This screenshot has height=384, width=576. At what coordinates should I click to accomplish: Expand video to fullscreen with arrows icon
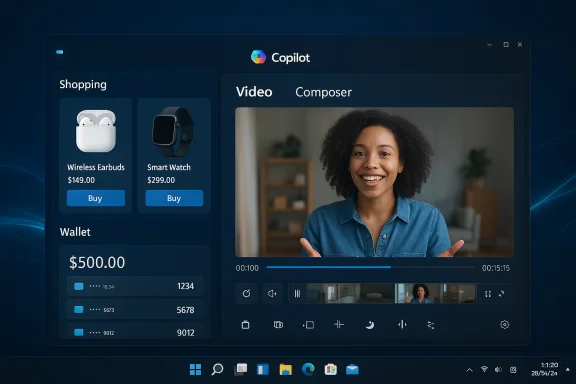tap(501, 294)
